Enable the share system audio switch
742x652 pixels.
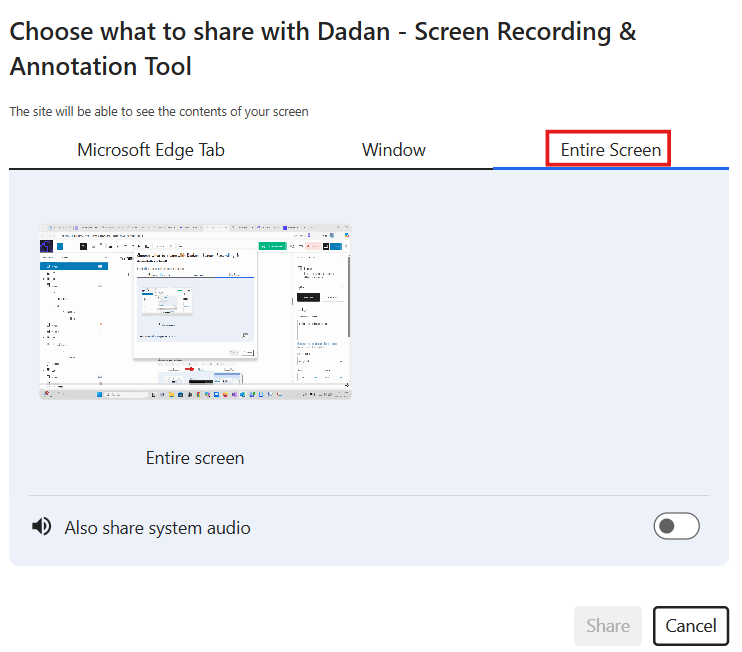(x=676, y=527)
